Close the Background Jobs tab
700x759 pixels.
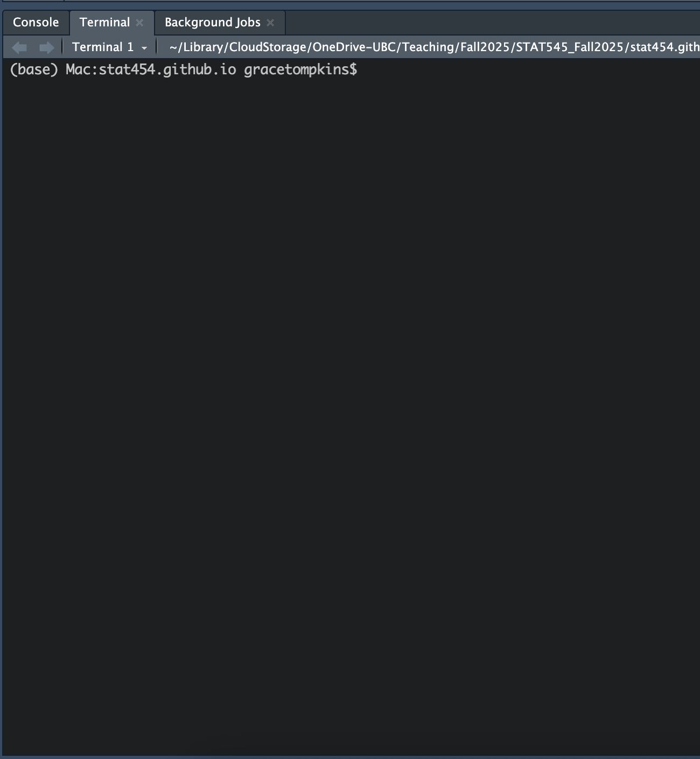click(x=270, y=23)
